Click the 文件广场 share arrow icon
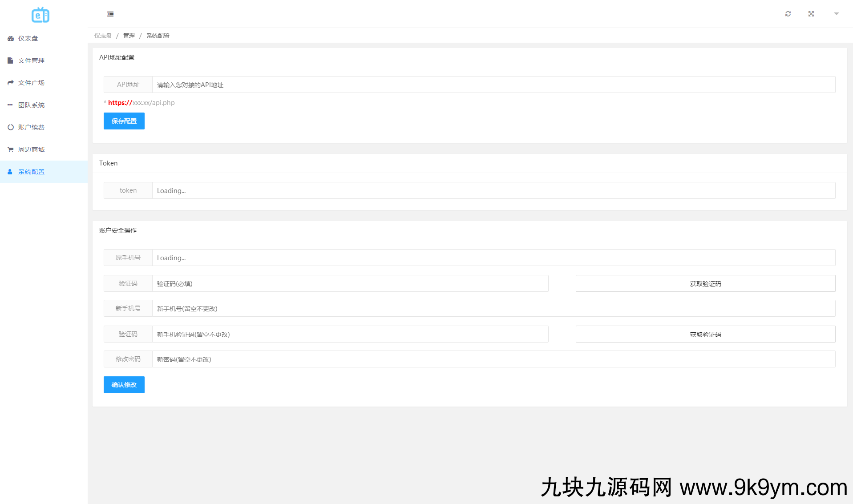 pos(10,82)
